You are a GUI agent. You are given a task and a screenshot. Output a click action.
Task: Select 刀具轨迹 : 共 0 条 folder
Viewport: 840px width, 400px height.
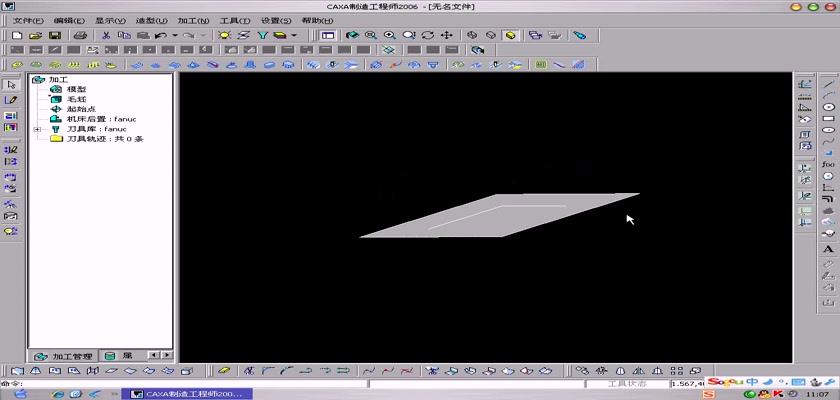pos(104,139)
